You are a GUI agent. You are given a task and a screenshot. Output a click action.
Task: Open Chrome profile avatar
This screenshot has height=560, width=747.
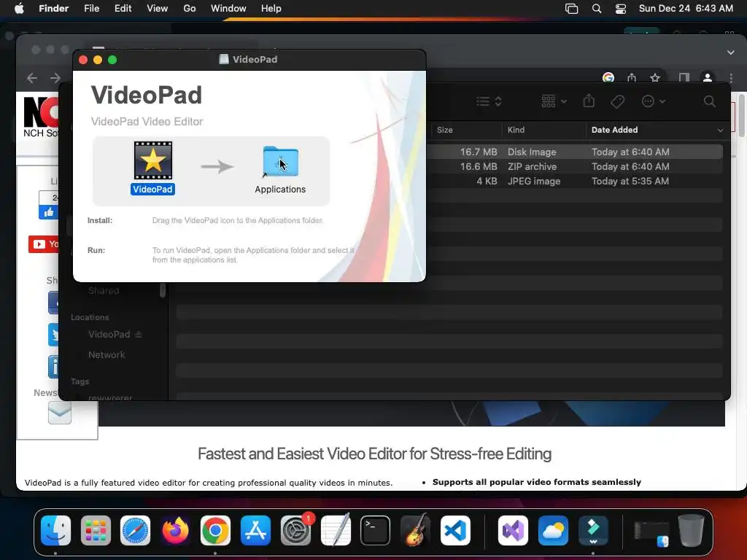(x=708, y=77)
